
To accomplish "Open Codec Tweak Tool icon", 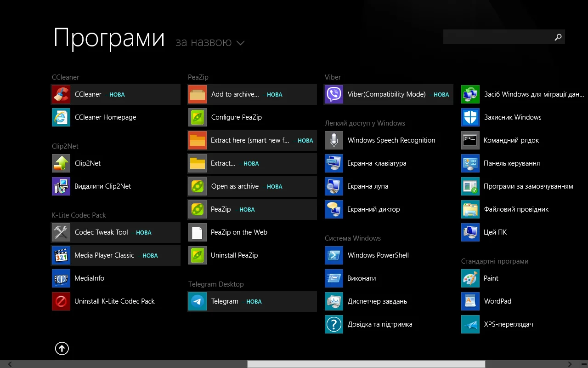I will [61, 232].
